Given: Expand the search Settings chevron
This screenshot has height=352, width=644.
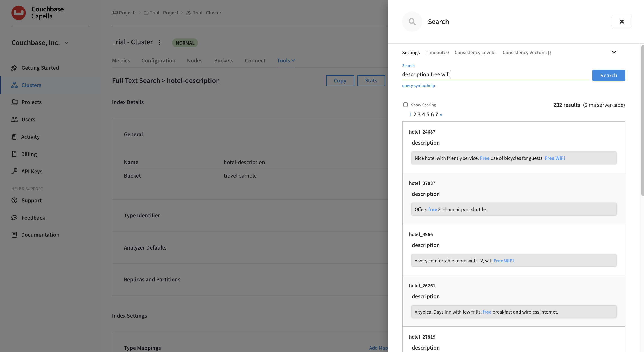Looking at the screenshot, I should [x=613, y=52].
